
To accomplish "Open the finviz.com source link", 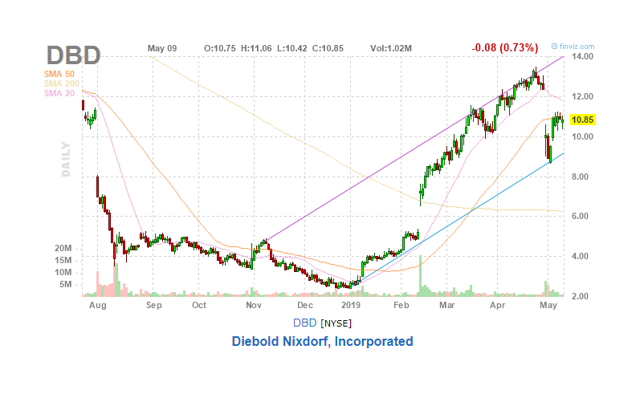I will click(x=573, y=47).
